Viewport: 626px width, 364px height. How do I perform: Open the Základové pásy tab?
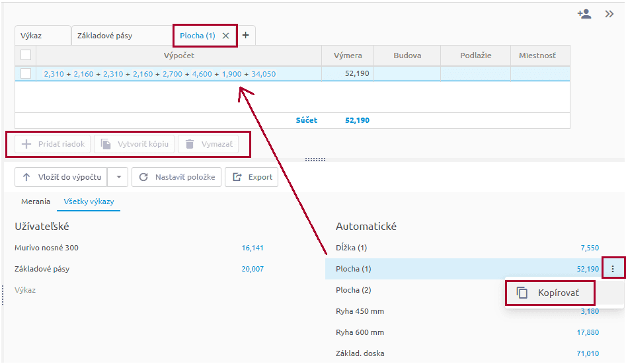tap(104, 36)
